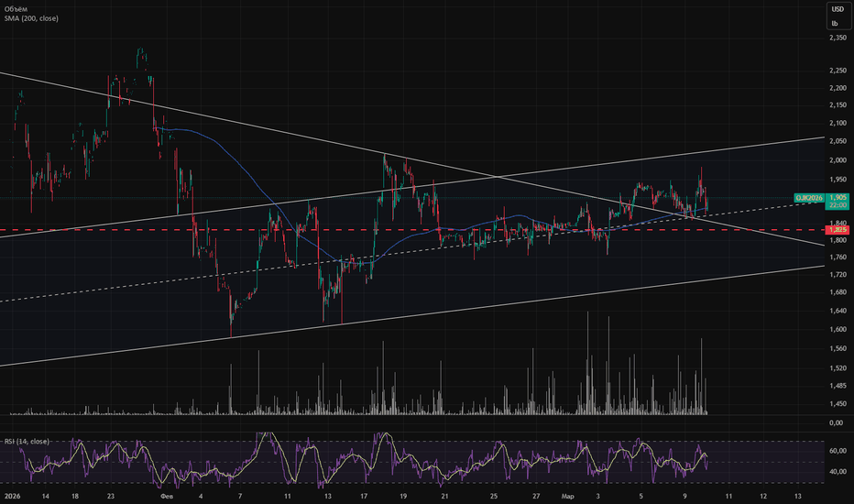Select the red dashed horizontal line
Image resolution: width=854 pixels, height=504 pixels.
pyautogui.click(x=381, y=230)
